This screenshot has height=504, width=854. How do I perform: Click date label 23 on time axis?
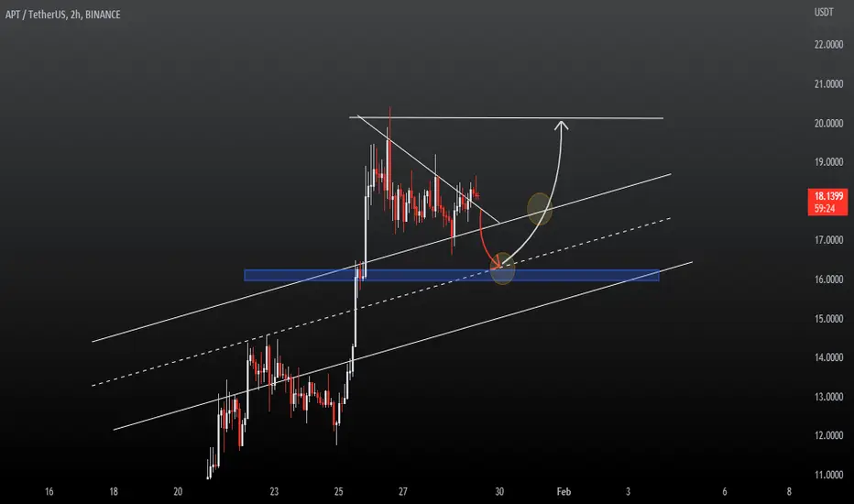(x=274, y=492)
